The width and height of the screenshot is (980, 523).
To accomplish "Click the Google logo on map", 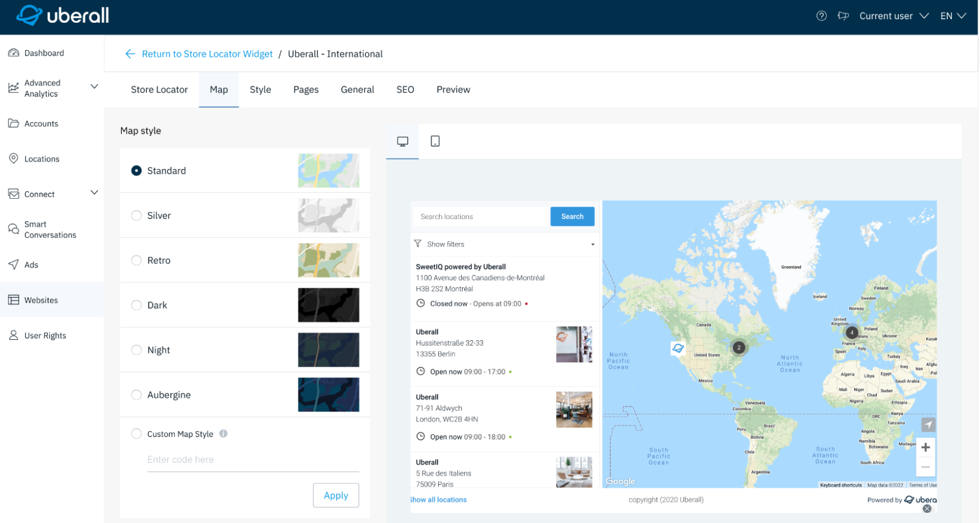I will point(621,481).
